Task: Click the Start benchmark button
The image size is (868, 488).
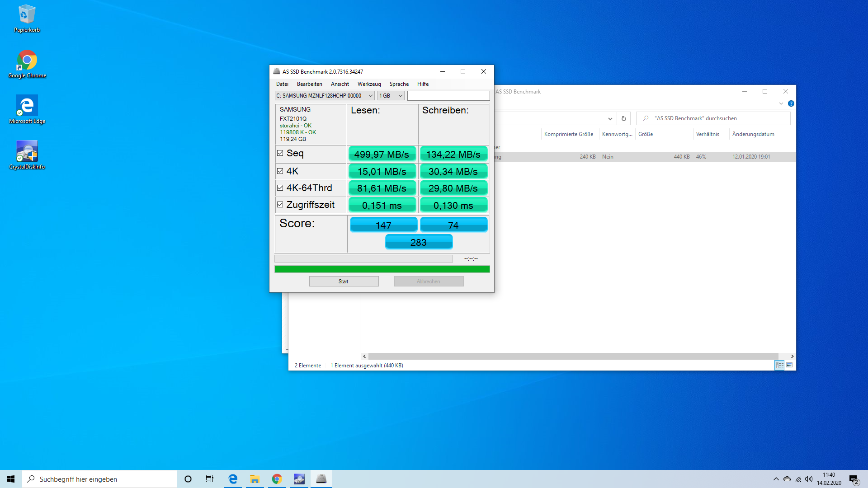Action: click(344, 282)
